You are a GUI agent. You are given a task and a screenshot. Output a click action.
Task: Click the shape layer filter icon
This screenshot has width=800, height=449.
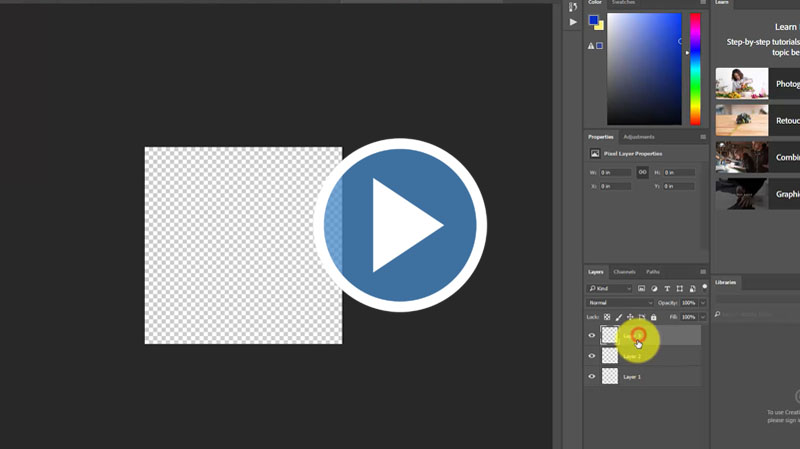680,288
